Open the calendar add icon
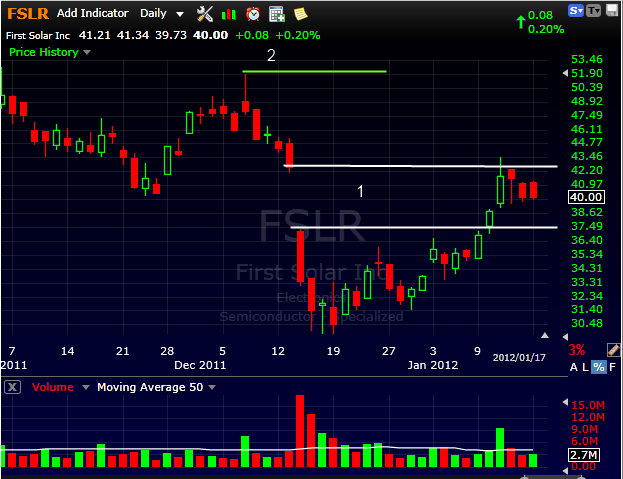The image size is (623, 479). pos(277,14)
